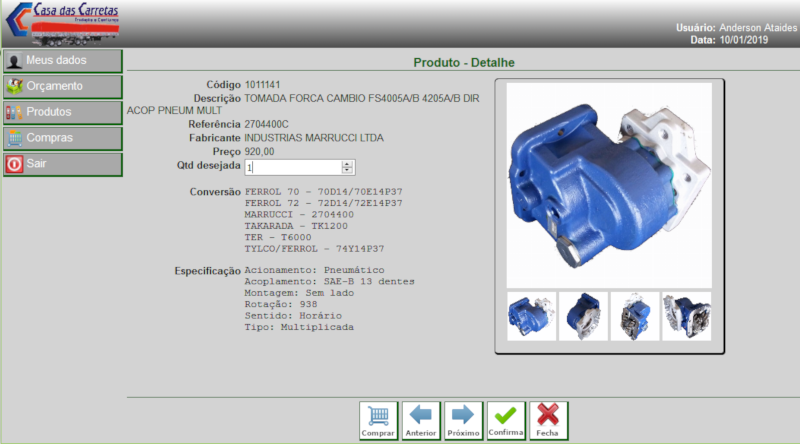Click the conversion line TYLCO/FERROL - 74Y14P37
Viewport: 800px width, 444px height.
coord(314,249)
